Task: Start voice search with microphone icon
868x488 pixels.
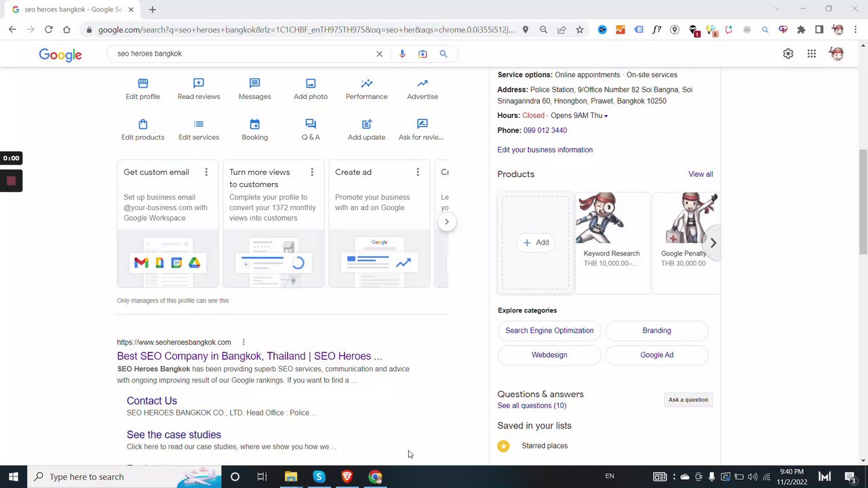Action: coord(402,54)
